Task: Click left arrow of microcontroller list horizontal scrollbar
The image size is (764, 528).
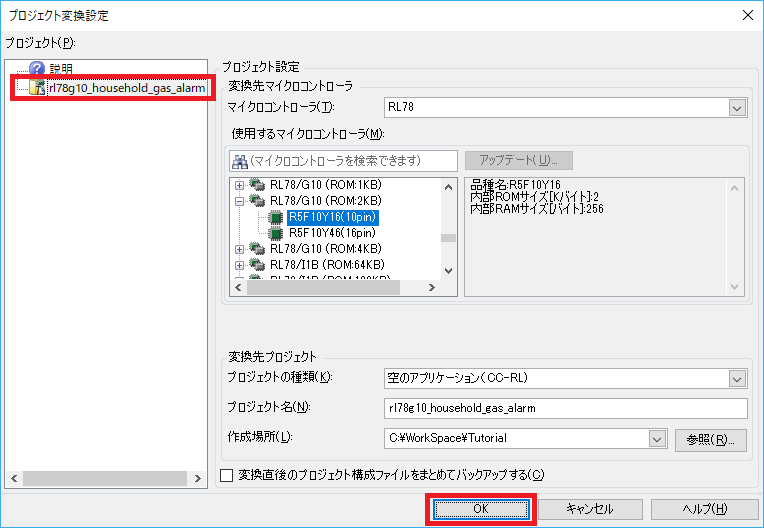Action: (238, 287)
